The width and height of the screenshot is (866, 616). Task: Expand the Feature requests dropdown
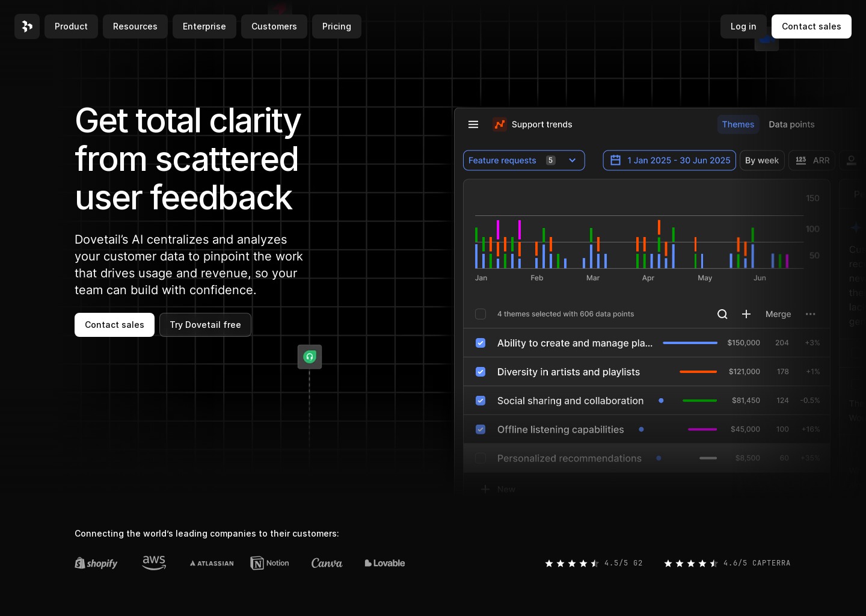point(524,160)
